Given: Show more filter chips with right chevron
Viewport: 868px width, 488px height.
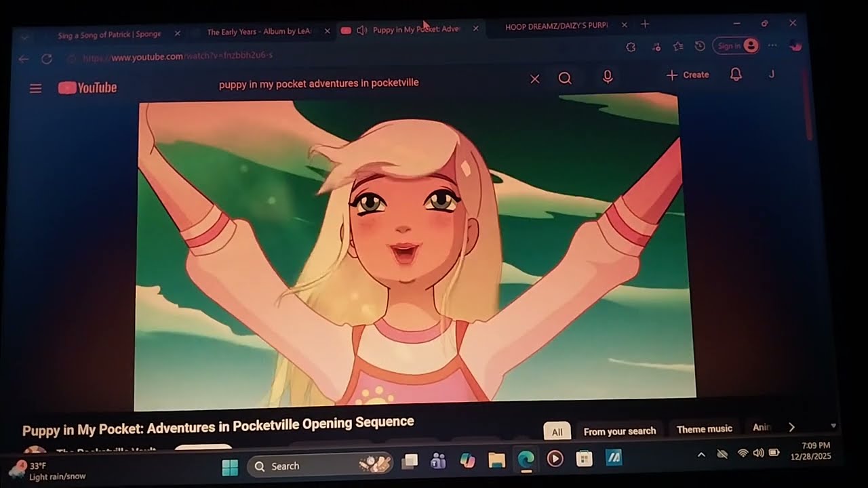Looking at the screenshot, I should (791, 427).
